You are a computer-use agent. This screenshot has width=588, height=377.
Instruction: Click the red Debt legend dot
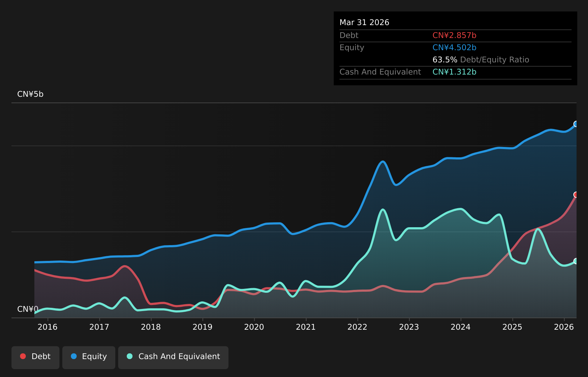click(23, 356)
